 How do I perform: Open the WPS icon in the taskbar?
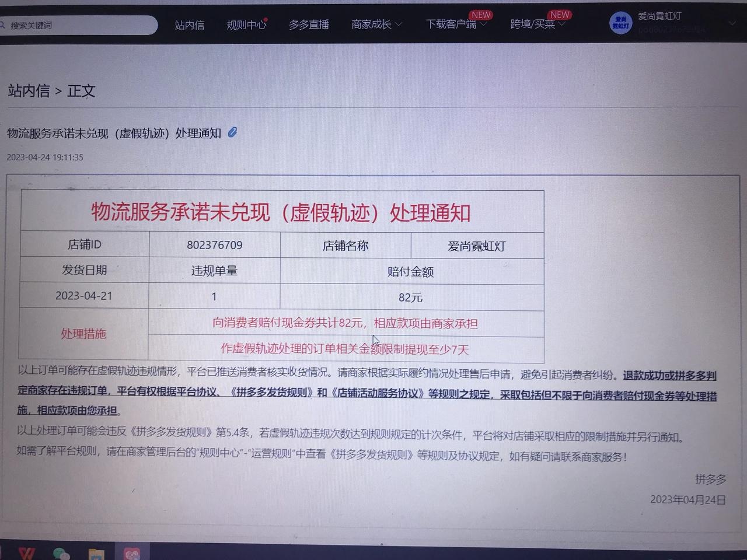26,553
